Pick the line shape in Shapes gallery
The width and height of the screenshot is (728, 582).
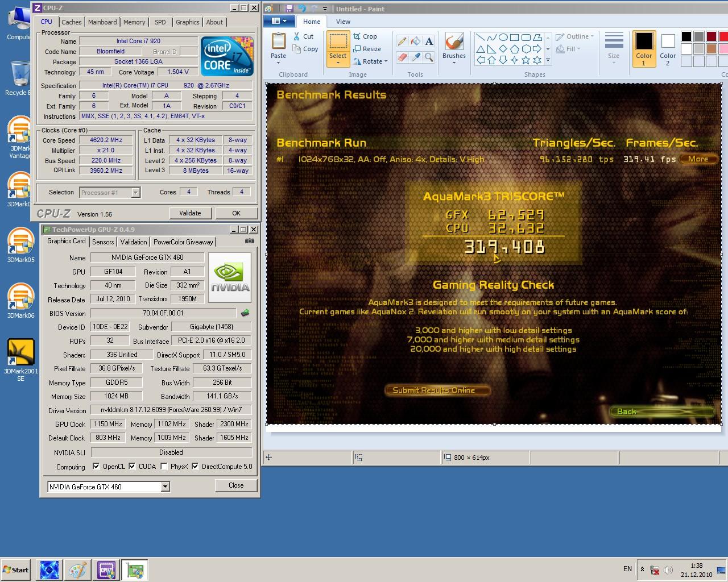point(481,38)
